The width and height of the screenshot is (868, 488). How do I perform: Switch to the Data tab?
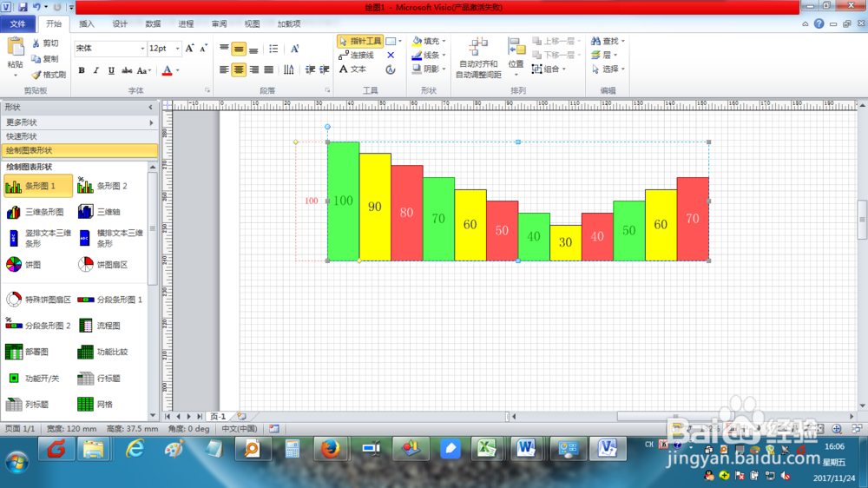(x=153, y=23)
